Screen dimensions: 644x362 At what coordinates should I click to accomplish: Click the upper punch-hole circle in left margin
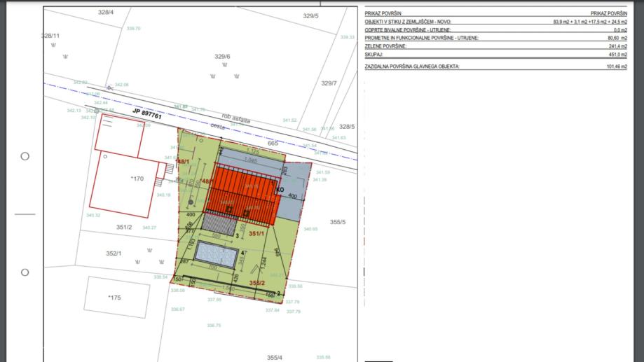pyautogui.click(x=25, y=156)
